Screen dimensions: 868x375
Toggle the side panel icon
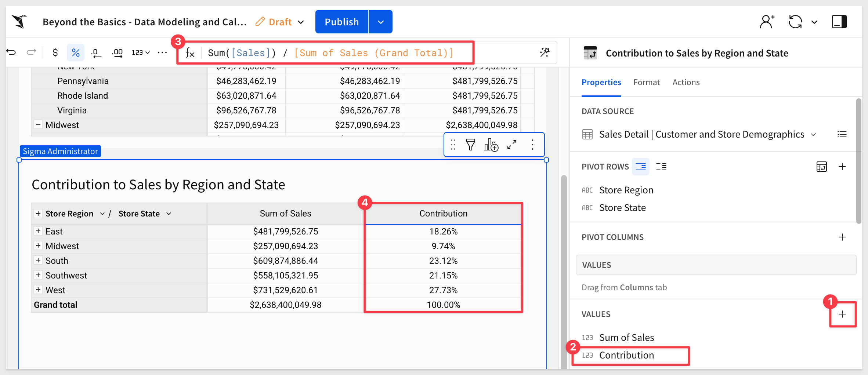(x=839, y=22)
